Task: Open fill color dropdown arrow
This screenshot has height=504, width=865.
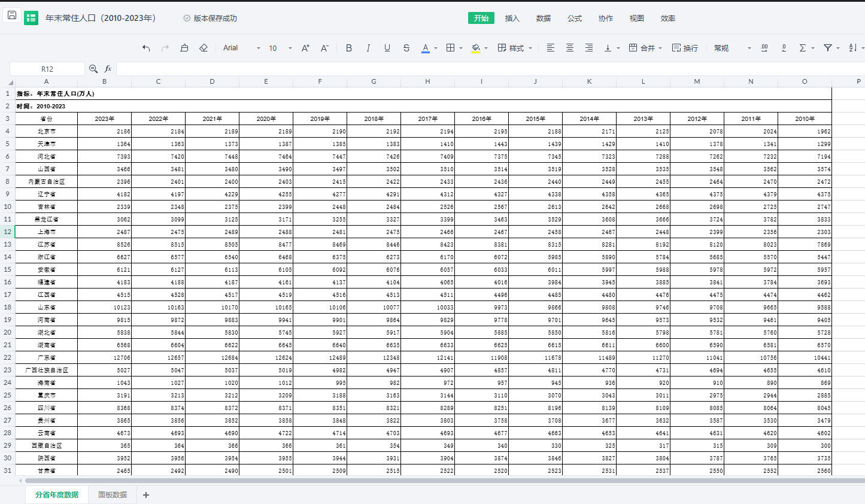Action: (486, 48)
